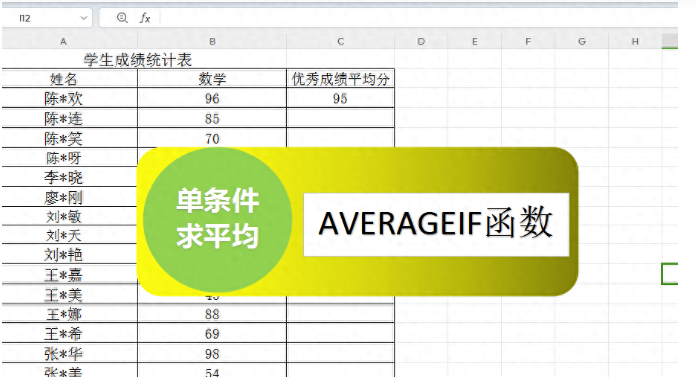
Task: Select the 数学 header cell
Action: 212,79
